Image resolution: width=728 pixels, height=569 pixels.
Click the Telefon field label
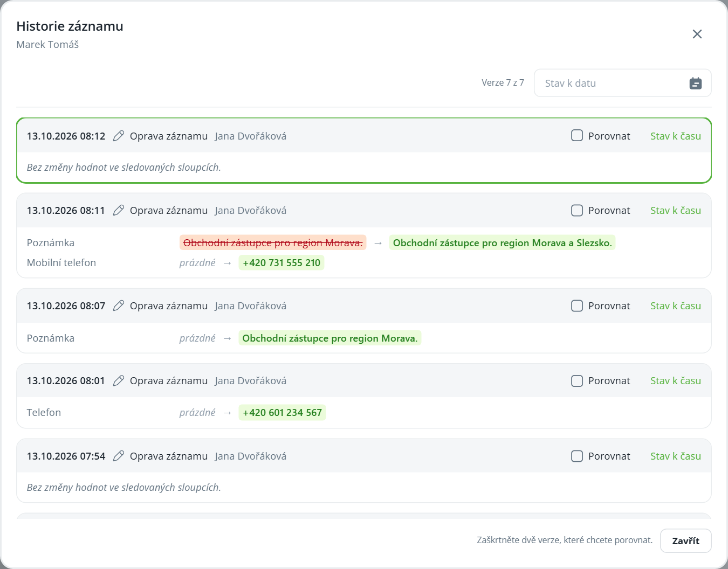tap(44, 412)
